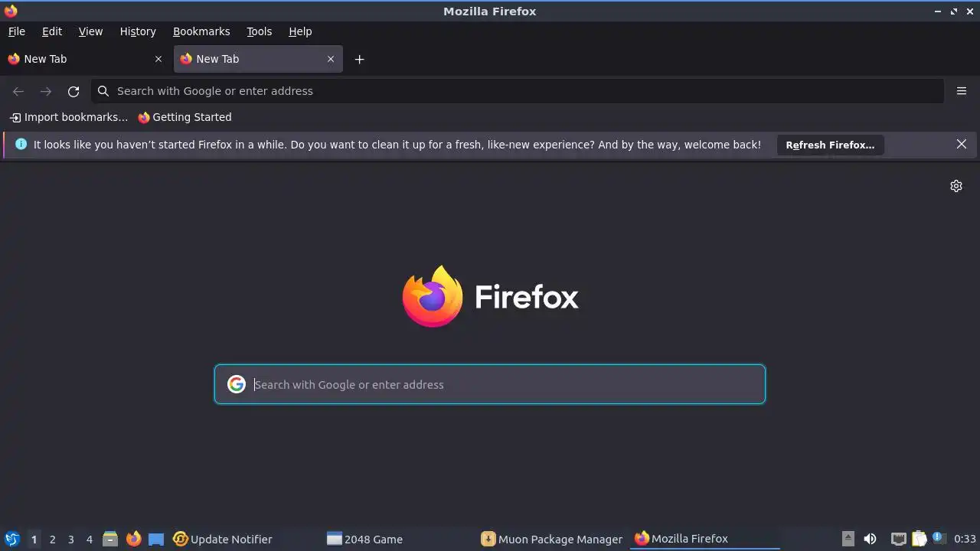Viewport: 980px width, 551px height.
Task: Switch to virtual desktop 1
Action: (34, 540)
